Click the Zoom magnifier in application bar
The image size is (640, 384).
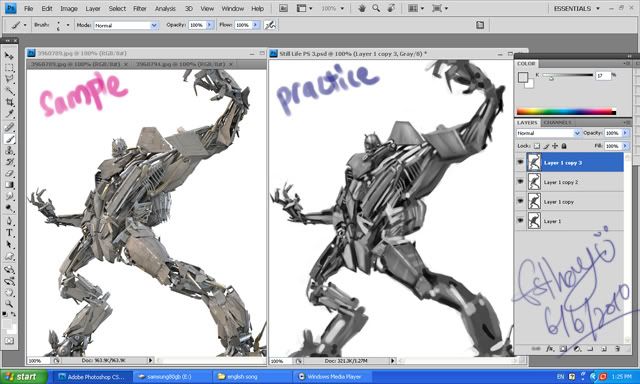click(376, 8)
